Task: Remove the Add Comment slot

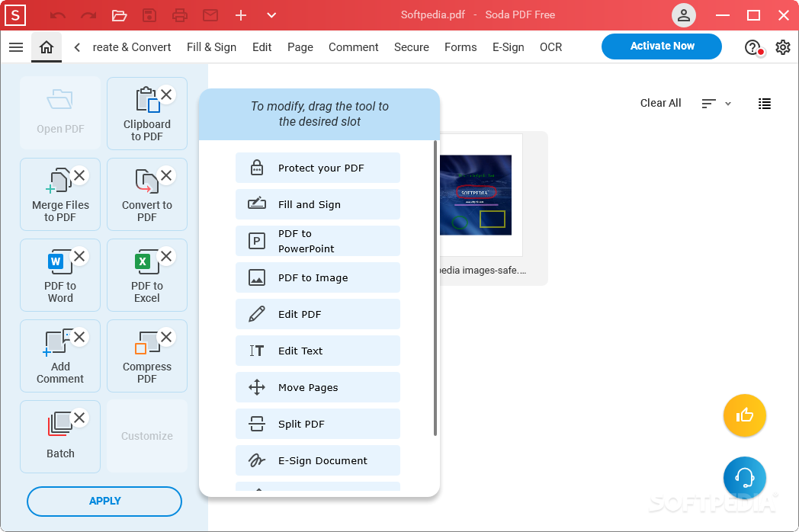Action: [79, 337]
